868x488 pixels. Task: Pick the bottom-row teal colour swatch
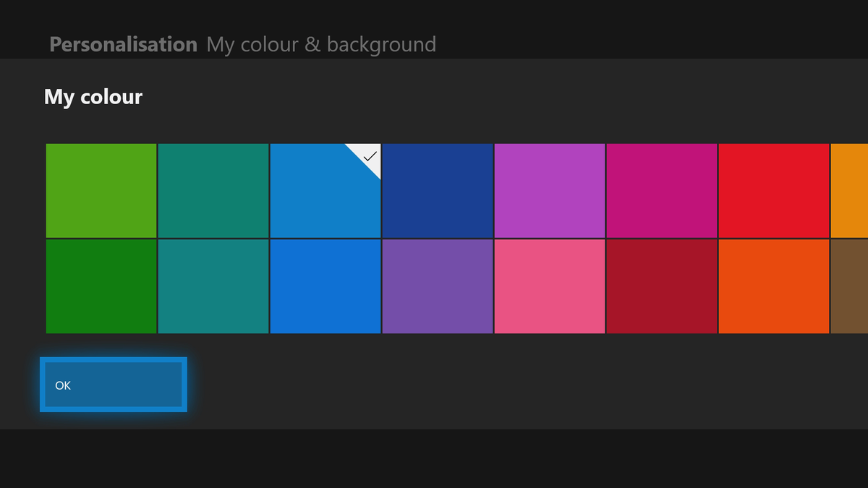pyautogui.click(x=213, y=286)
